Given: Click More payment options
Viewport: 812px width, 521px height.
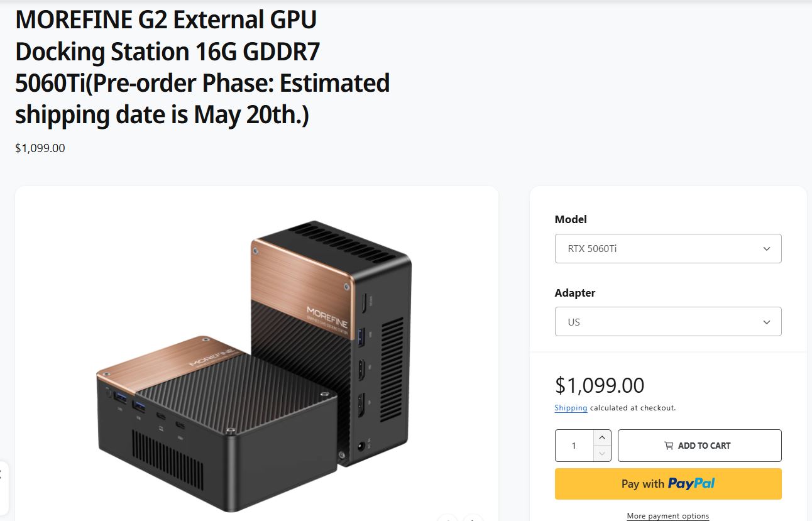Looking at the screenshot, I should [667, 515].
